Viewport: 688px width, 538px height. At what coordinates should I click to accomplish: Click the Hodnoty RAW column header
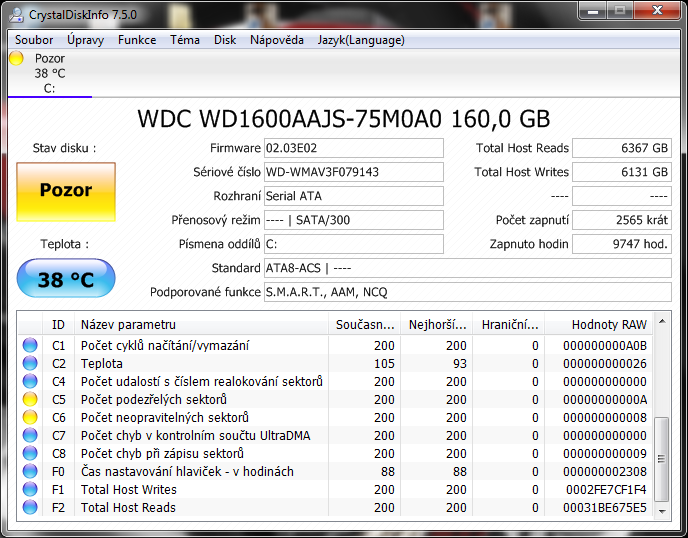click(x=599, y=324)
